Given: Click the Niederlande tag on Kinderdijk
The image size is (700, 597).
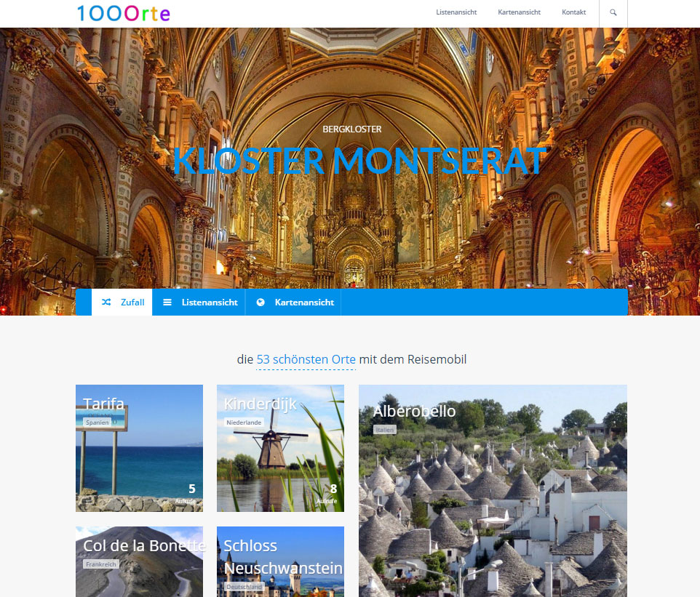Looking at the screenshot, I should 244,422.
